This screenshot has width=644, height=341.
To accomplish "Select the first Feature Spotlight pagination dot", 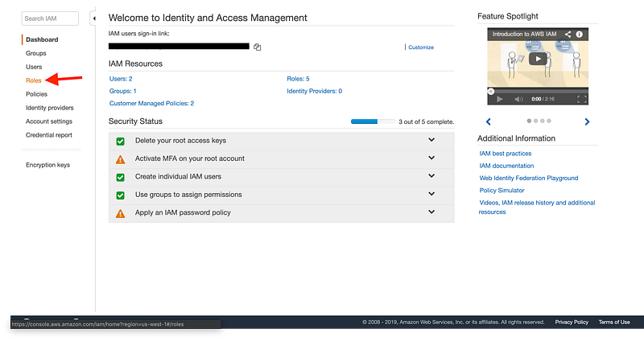I will coord(529,121).
